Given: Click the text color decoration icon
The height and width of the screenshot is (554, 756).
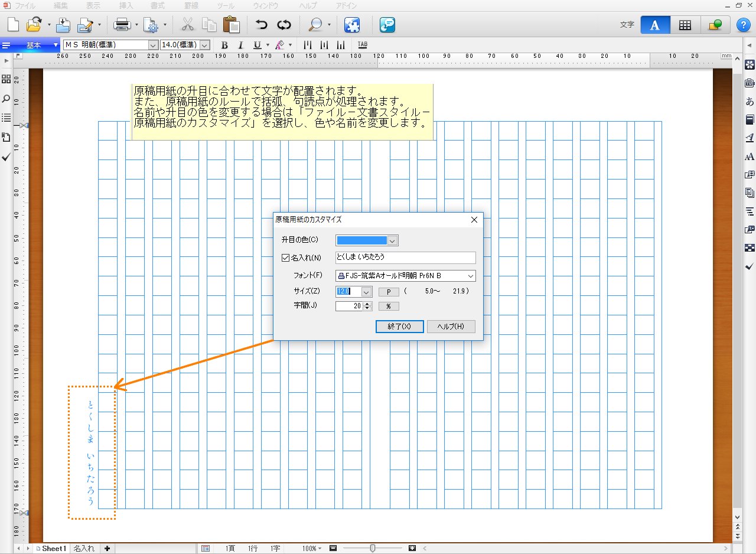Looking at the screenshot, I should point(280,45).
